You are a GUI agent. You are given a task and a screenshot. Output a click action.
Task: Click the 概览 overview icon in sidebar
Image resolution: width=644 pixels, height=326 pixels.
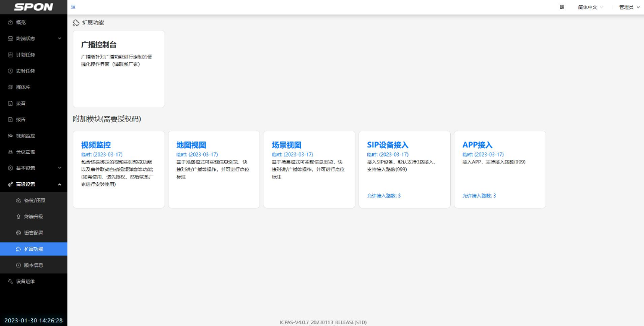pyautogui.click(x=11, y=22)
